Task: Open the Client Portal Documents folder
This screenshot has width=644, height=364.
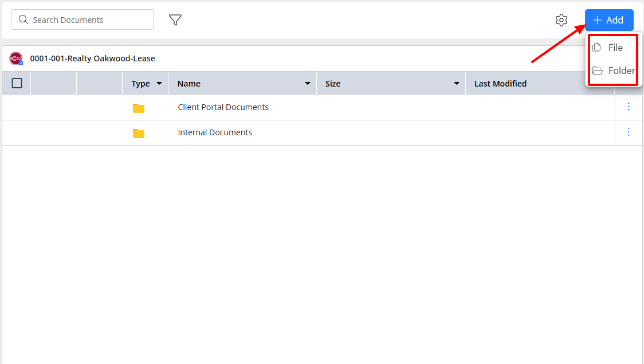Action: coord(223,107)
